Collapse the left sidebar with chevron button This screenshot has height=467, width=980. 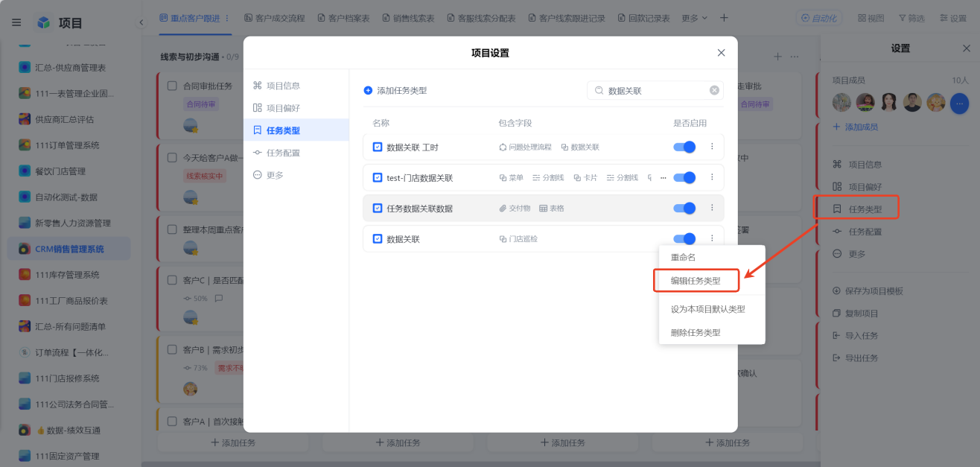(x=141, y=22)
